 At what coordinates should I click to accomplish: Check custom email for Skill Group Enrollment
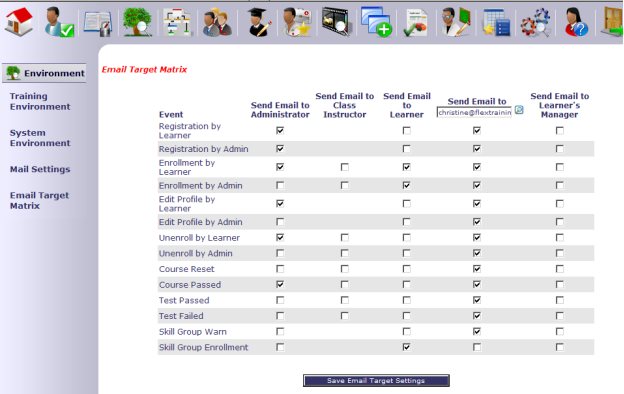click(x=477, y=347)
